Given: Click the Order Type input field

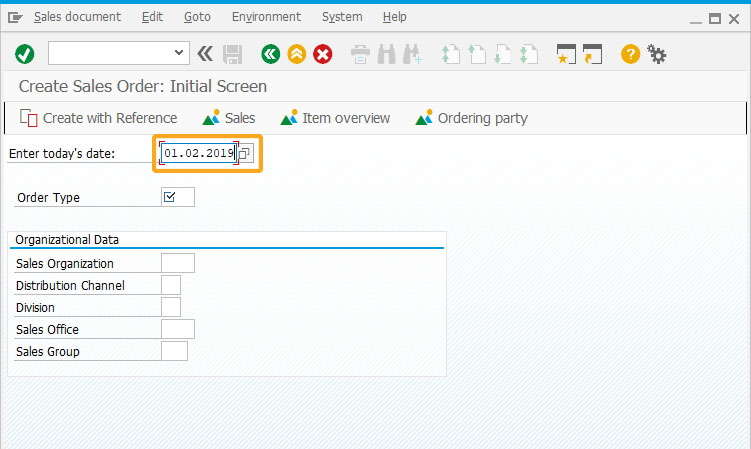Looking at the screenshot, I should (x=178, y=197).
